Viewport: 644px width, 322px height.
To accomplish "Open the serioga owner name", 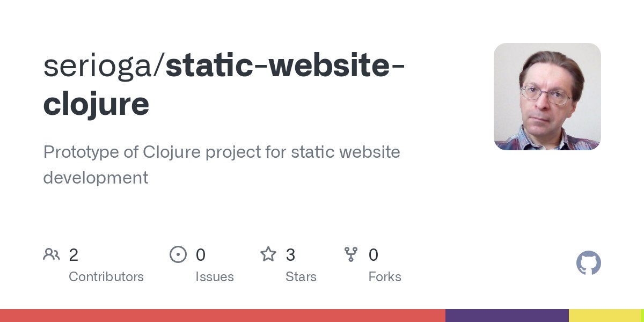I will click(100, 66).
